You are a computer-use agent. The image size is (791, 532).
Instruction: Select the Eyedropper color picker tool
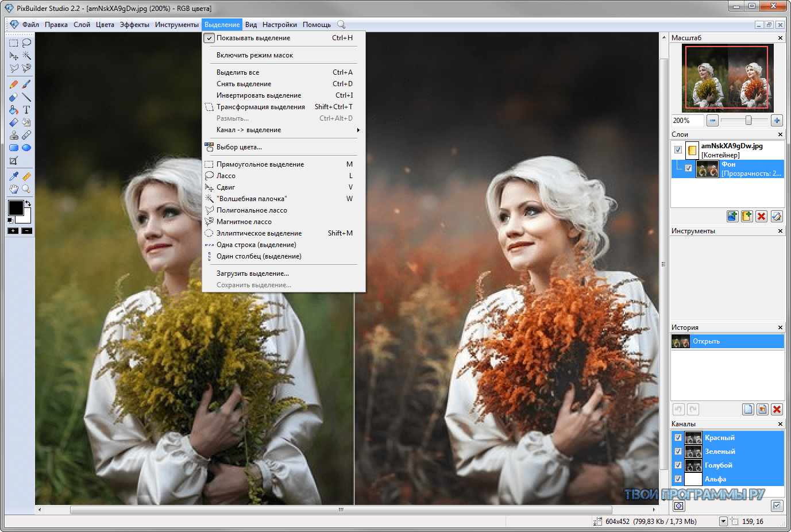(14, 176)
